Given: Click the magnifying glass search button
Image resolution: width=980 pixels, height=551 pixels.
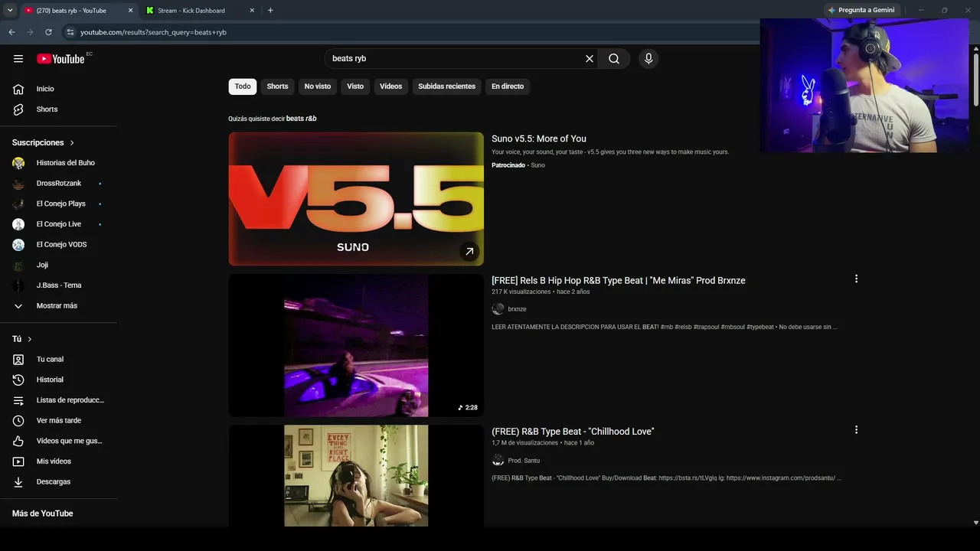Looking at the screenshot, I should (614, 59).
